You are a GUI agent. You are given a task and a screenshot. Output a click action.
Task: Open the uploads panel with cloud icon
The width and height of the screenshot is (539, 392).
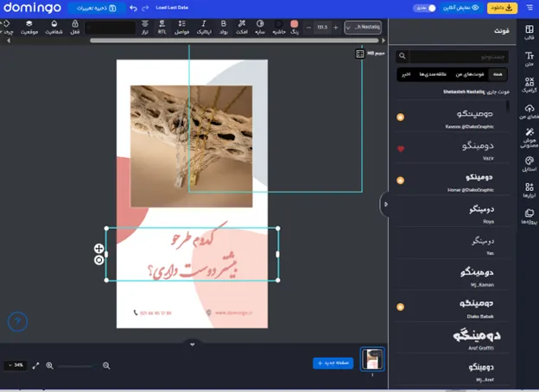529,111
